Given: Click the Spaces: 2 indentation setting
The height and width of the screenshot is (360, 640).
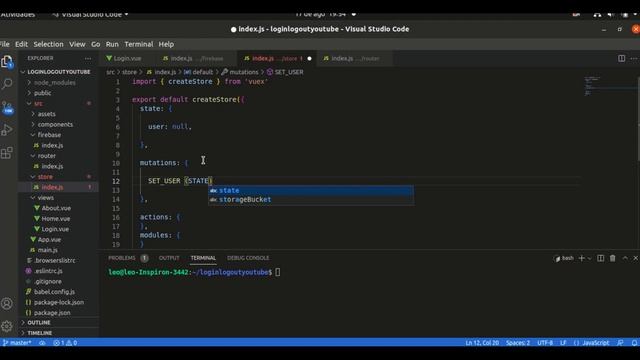Looking at the screenshot, I should [518, 343].
